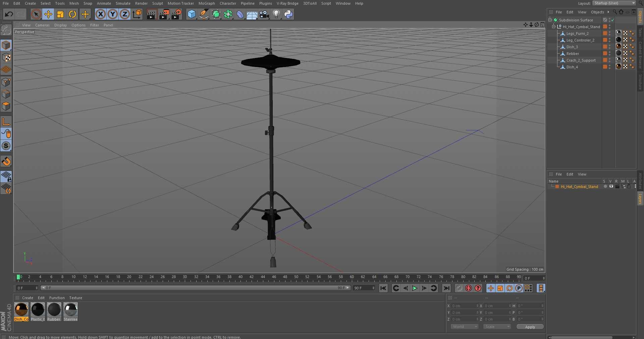Open the Texture menu in material manager
This screenshot has width=644, height=339.
(x=75, y=298)
